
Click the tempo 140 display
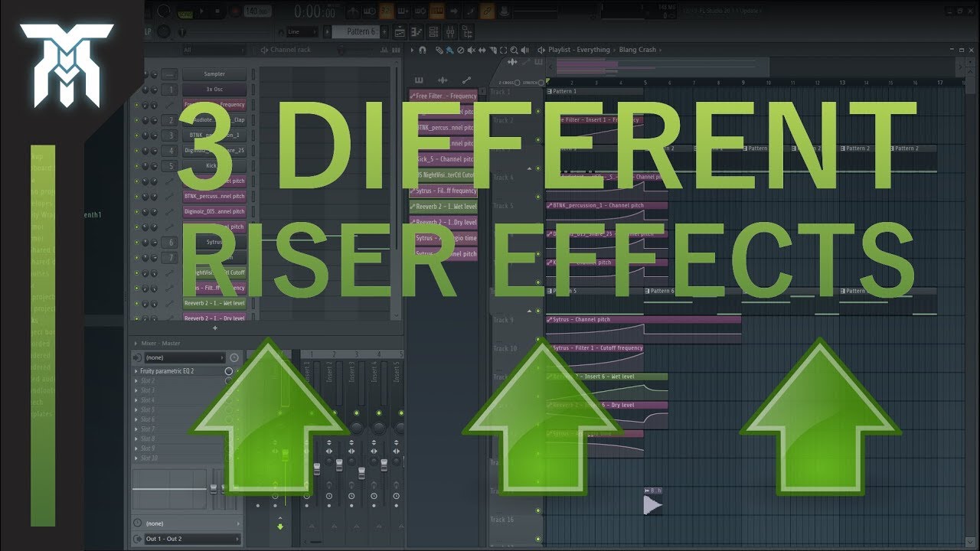point(257,11)
